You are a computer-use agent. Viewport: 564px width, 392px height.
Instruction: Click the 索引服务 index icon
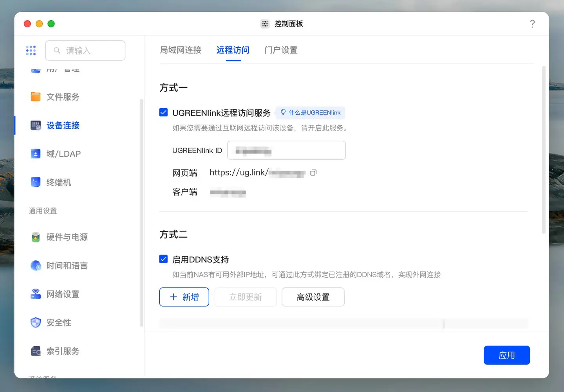coord(36,351)
